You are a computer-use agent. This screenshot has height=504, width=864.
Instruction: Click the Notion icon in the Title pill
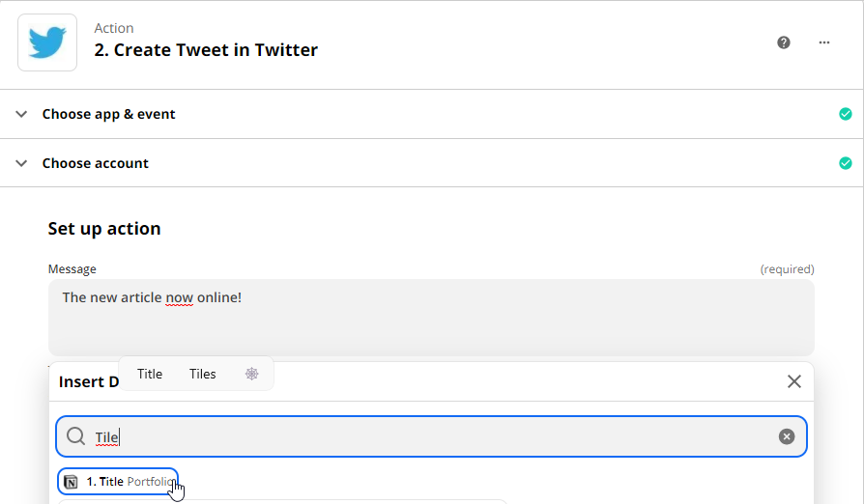point(72,482)
